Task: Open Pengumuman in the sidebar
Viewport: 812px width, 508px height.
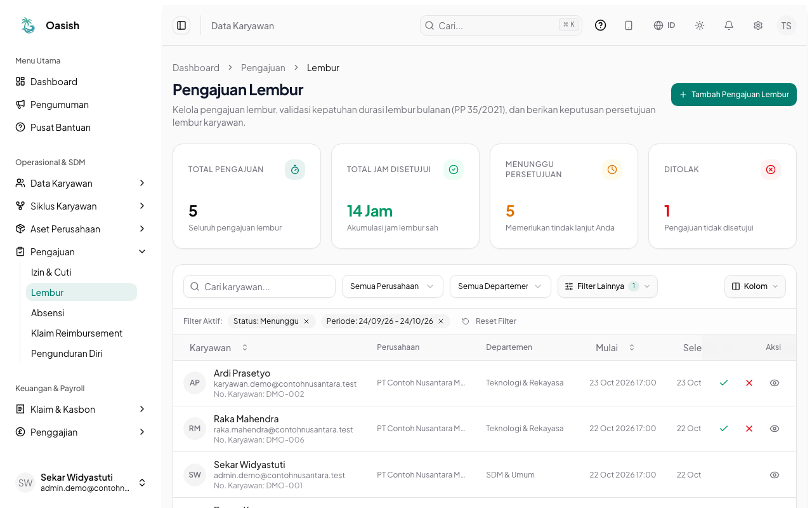Action: tap(81, 105)
